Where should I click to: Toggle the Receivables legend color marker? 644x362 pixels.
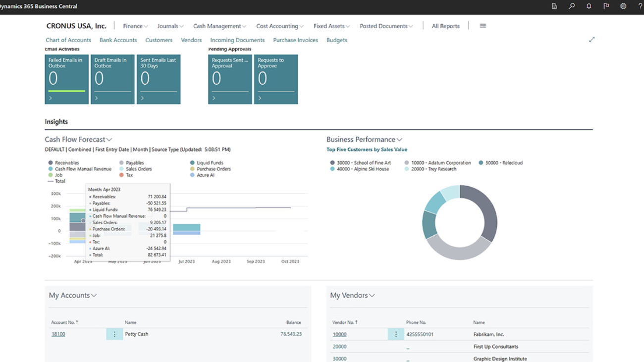coord(51,163)
